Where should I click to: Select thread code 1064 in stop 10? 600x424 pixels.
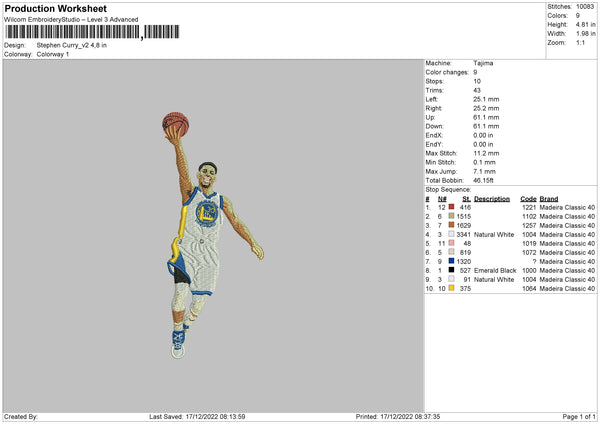coord(529,289)
